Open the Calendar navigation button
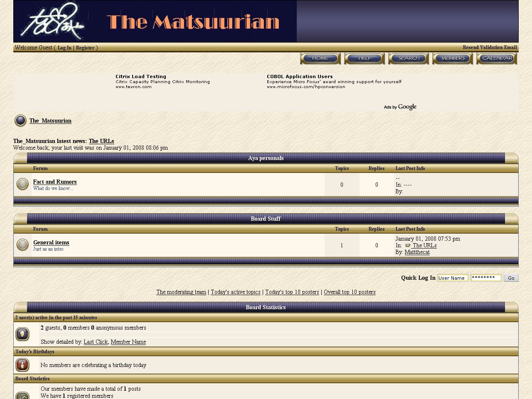The width and height of the screenshot is (532, 399). (497, 59)
